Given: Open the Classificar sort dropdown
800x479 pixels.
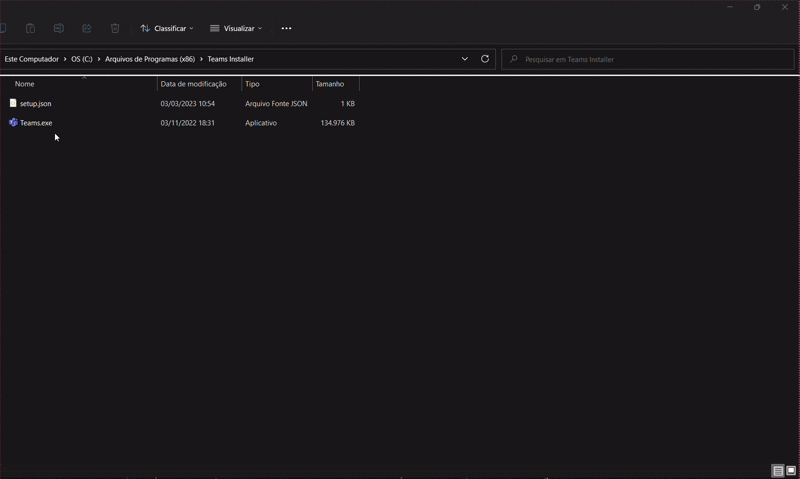Looking at the screenshot, I should [x=167, y=28].
